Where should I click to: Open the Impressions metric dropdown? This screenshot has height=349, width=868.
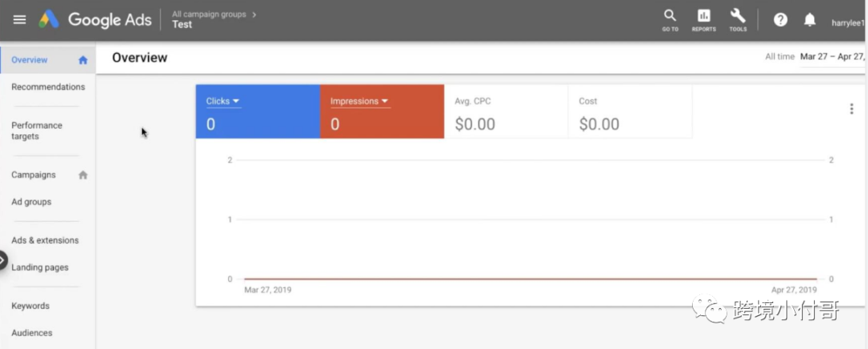[x=360, y=101]
